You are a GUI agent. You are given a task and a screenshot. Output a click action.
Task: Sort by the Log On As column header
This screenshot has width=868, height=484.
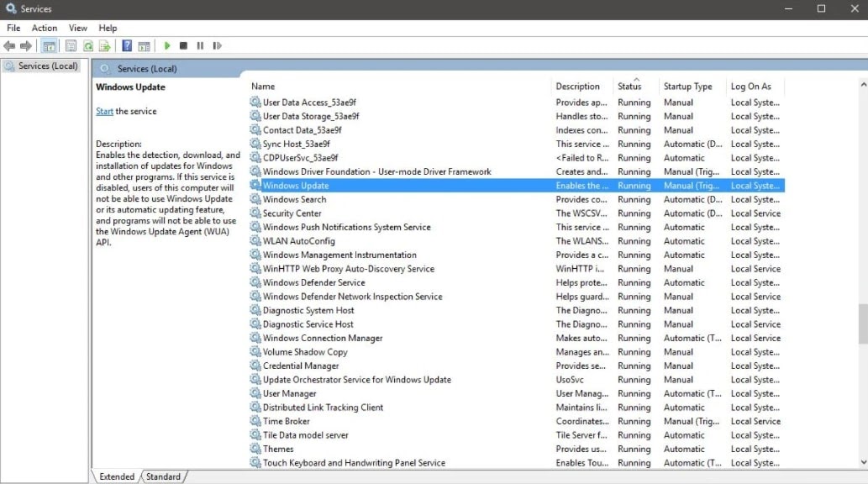tap(750, 87)
